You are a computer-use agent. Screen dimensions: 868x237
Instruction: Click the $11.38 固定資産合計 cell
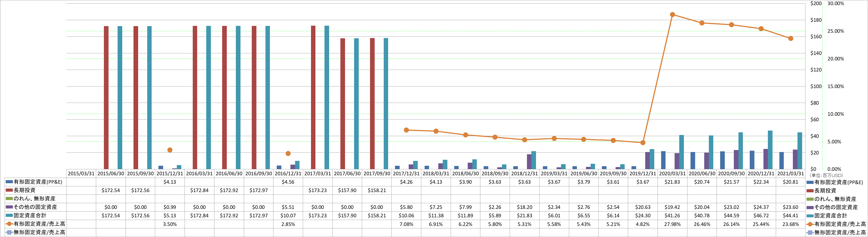(436, 215)
